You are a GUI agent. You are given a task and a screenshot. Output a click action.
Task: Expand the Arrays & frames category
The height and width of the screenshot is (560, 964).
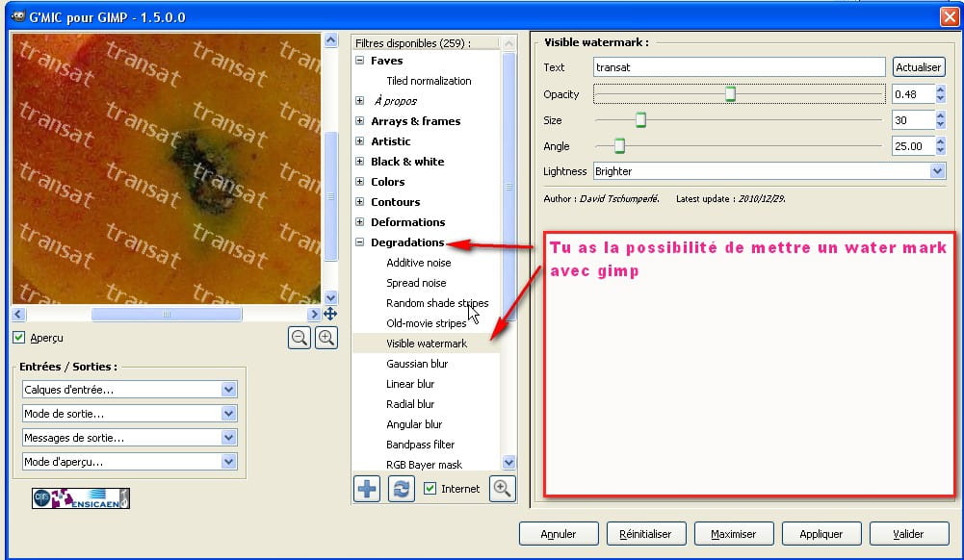click(x=359, y=121)
